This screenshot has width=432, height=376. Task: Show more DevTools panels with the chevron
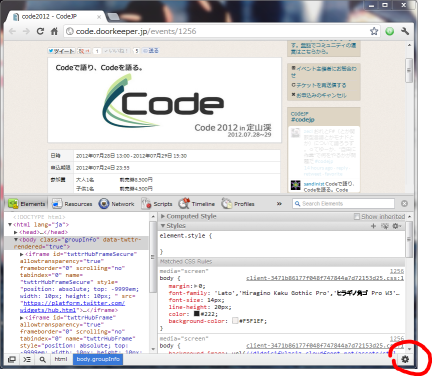(x=279, y=204)
